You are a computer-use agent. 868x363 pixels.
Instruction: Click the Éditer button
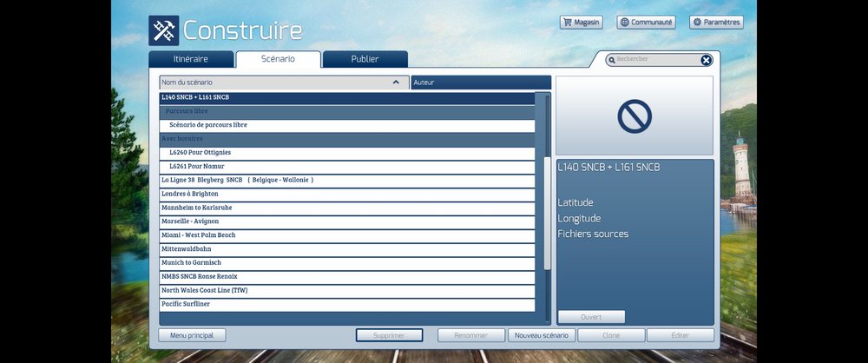click(681, 335)
